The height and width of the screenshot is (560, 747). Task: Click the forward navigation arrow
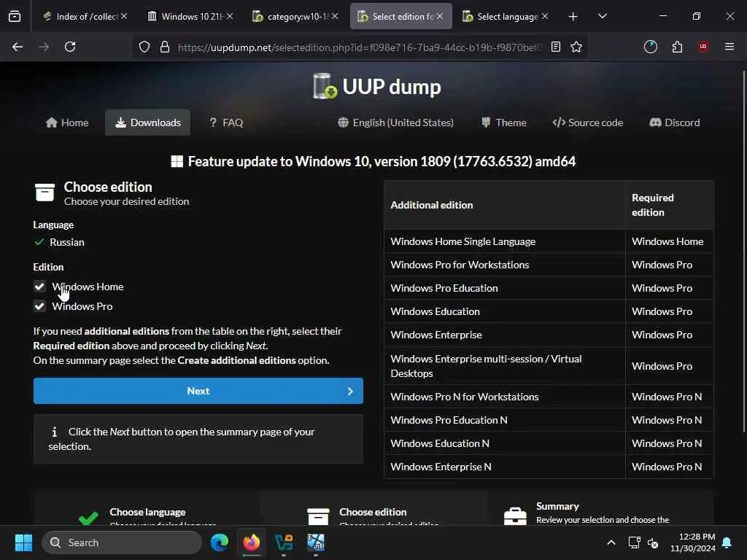coord(43,47)
